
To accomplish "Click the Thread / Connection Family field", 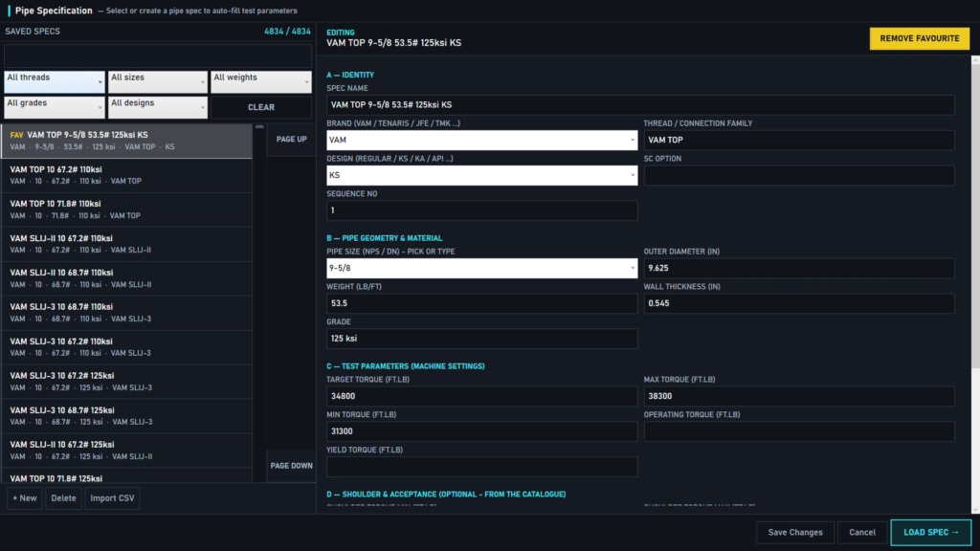I will pos(799,140).
